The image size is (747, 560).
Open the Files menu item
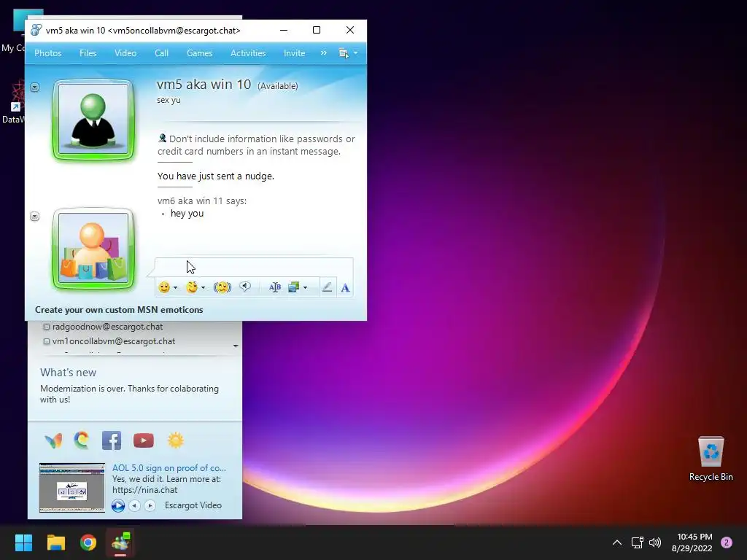point(88,52)
